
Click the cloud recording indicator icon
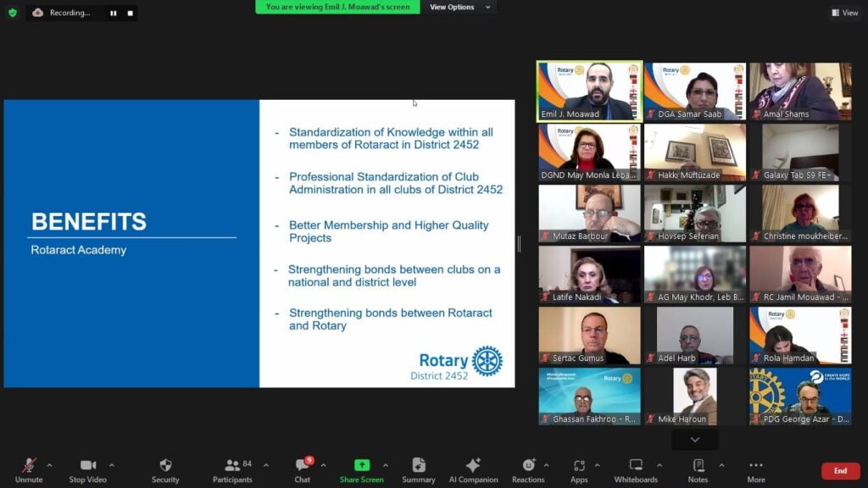click(x=37, y=12)
